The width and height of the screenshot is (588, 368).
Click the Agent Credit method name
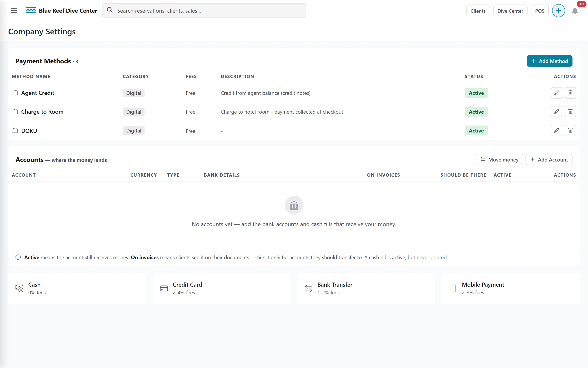point(38,93)
